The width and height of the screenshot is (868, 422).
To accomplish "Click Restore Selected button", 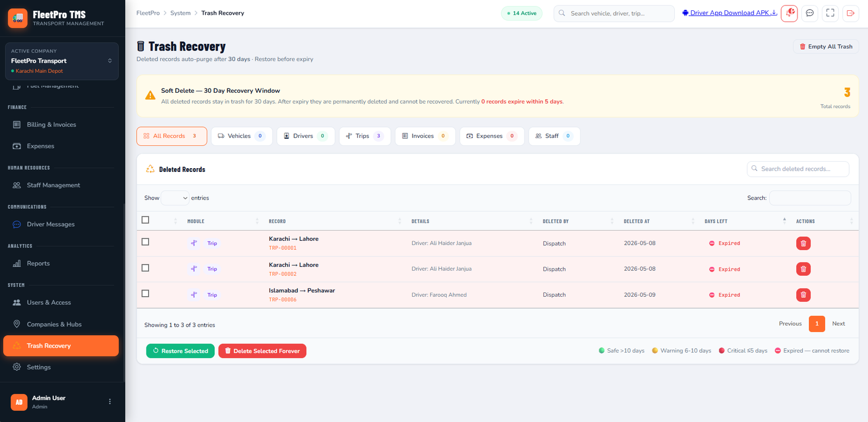I will coord(181,351).
